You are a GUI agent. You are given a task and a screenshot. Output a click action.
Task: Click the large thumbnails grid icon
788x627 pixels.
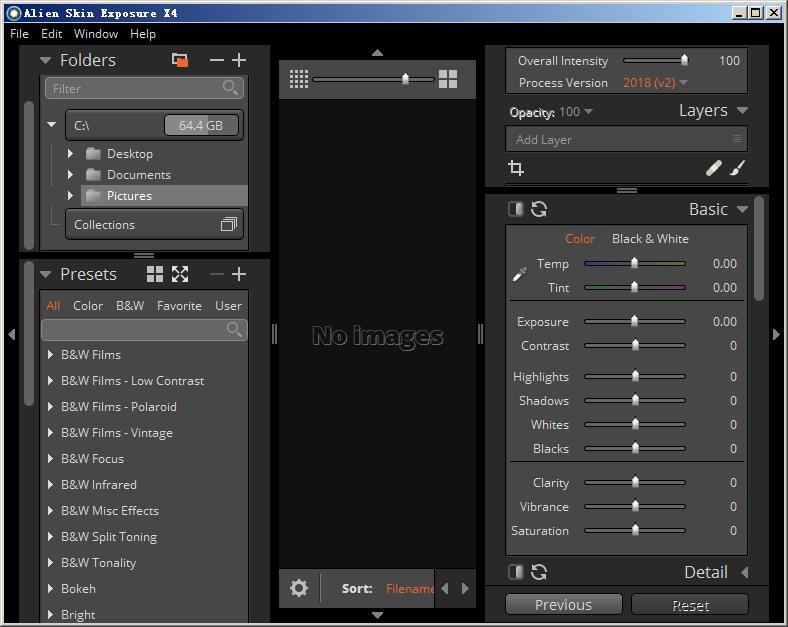pyautogui.click(x=448, y=79)
